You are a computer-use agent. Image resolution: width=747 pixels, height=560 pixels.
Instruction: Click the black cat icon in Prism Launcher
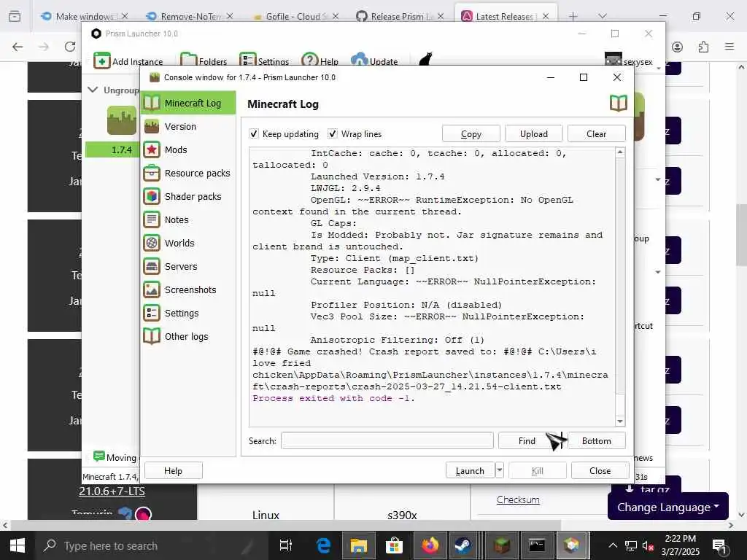coord(425,60)
